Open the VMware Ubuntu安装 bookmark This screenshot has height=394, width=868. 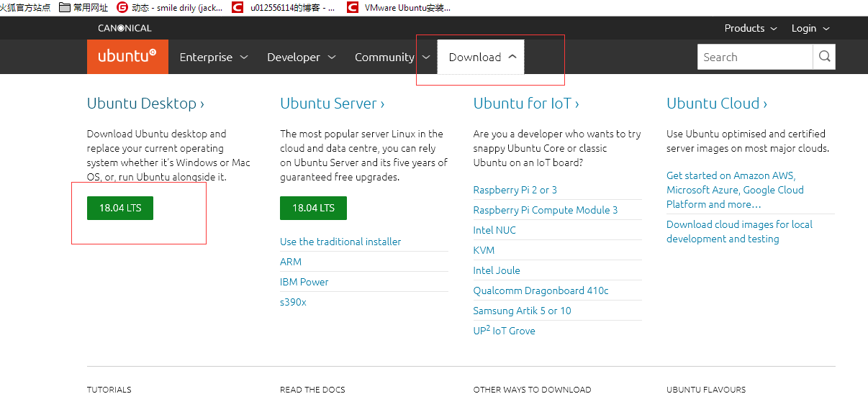tap(399, 8)
